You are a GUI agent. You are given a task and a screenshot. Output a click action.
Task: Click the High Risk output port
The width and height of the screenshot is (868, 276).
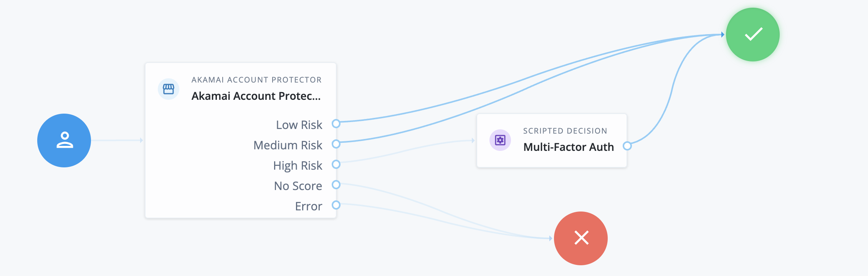coord(337,165)
